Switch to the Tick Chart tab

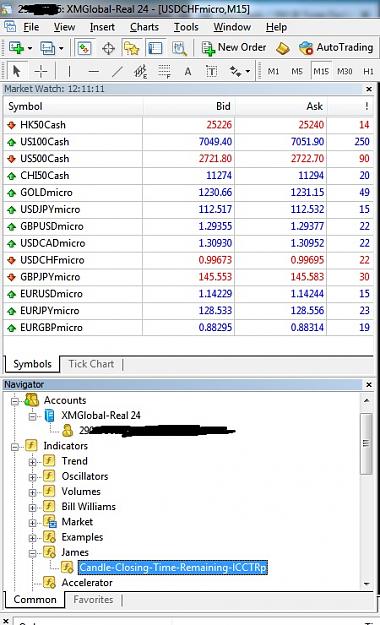[91, 364]
